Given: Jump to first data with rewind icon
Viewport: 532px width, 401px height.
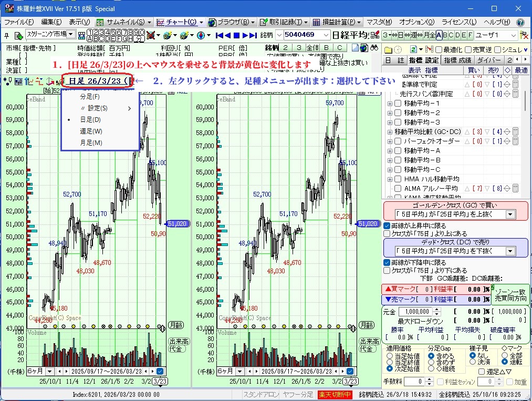Looking at the screenshot, I should [x=220, y=35].
